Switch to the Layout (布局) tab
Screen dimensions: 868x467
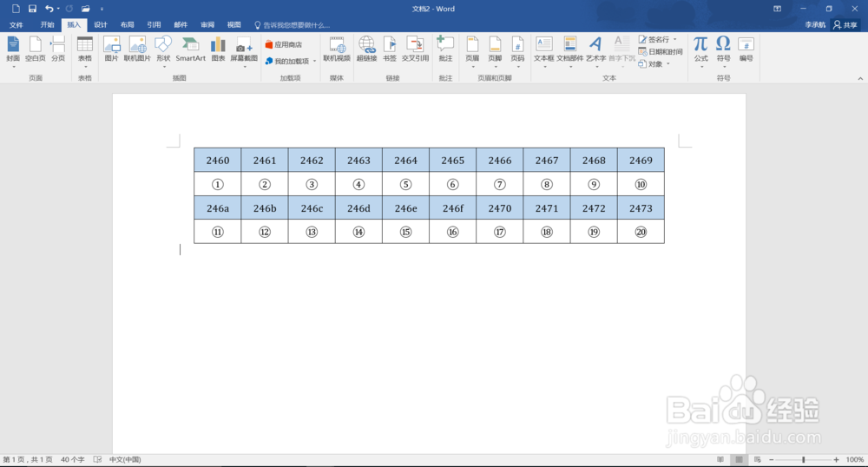128,25
